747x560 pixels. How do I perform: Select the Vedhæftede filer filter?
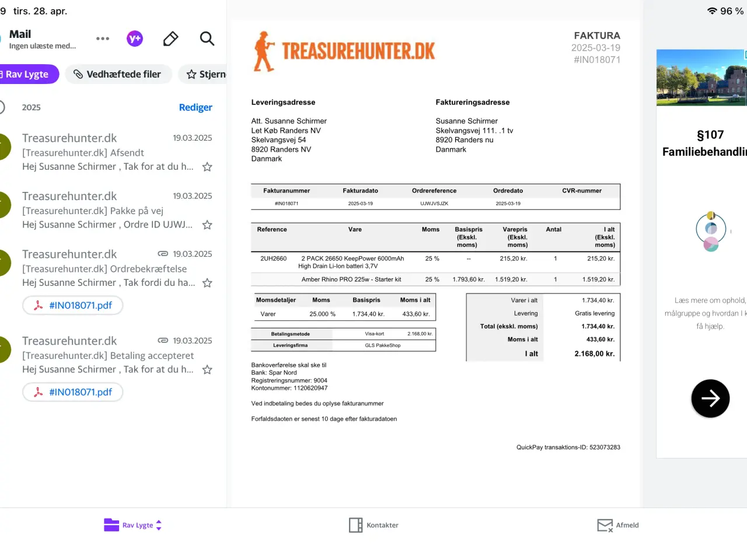click(118, 74)
